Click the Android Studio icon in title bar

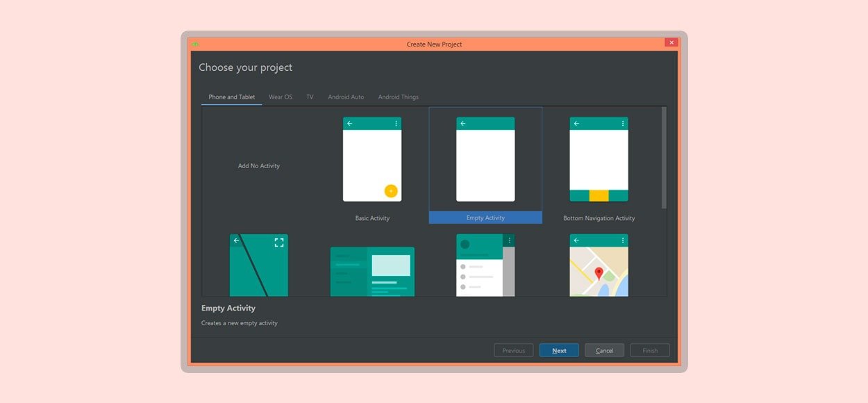point(196,44)
